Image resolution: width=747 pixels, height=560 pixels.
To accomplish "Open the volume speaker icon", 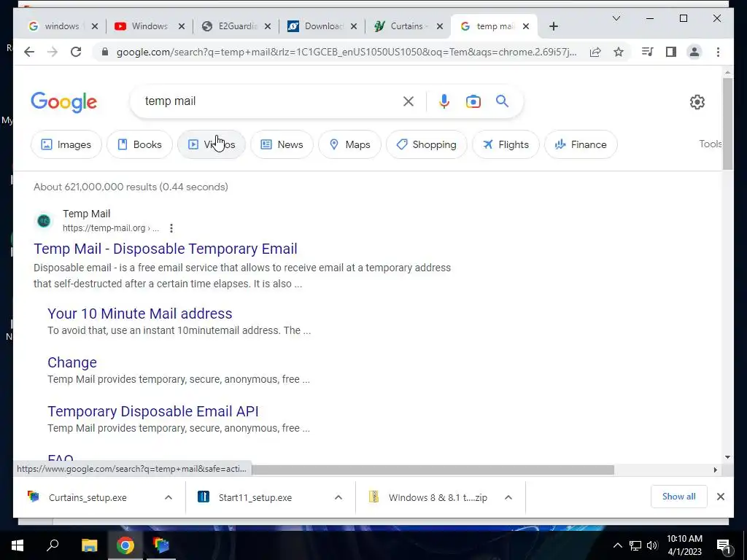I will click(652, 545).
